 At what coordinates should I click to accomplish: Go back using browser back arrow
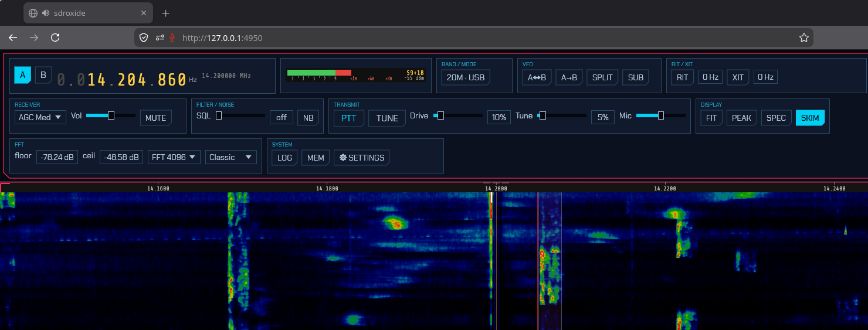click(13, 38)
